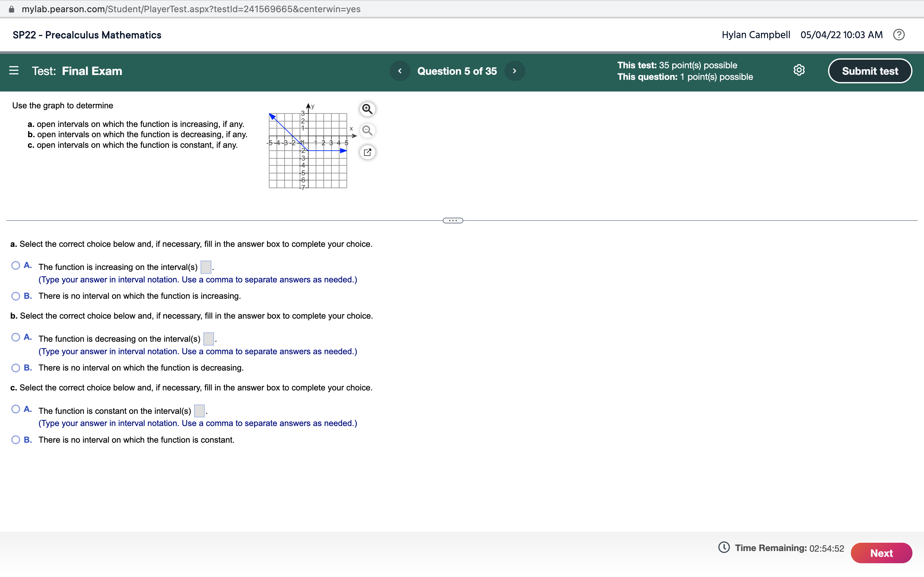924x577 pixels.
Task: Select the SP22 Precalculus Mathematics course title
Action: [x=87, y=35]
